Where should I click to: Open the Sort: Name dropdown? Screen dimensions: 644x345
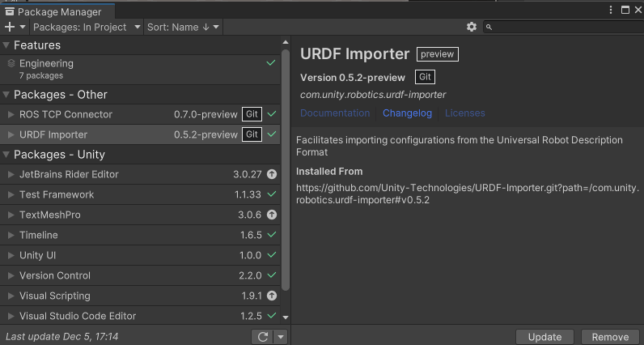pyautogui.click(x=183, y=28)
